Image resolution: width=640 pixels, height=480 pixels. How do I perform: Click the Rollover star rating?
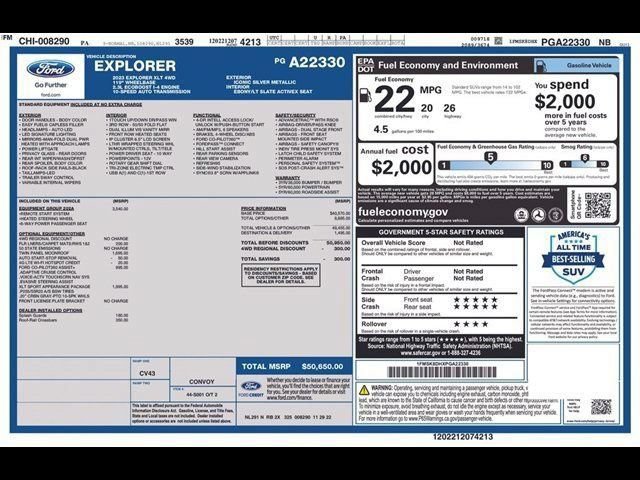coord(471,324)
